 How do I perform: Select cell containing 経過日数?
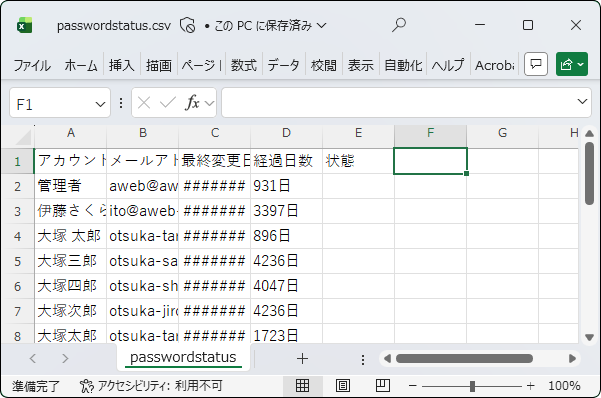(x=286, y=161)
